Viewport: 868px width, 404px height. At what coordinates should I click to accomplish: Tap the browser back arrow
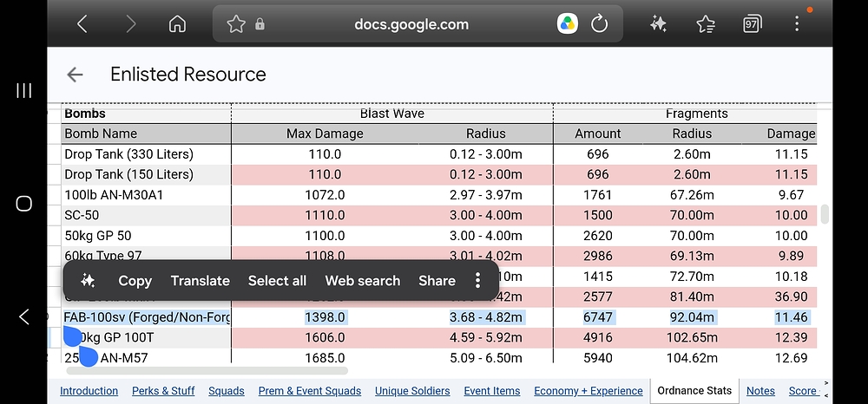[x=82, y=23]
